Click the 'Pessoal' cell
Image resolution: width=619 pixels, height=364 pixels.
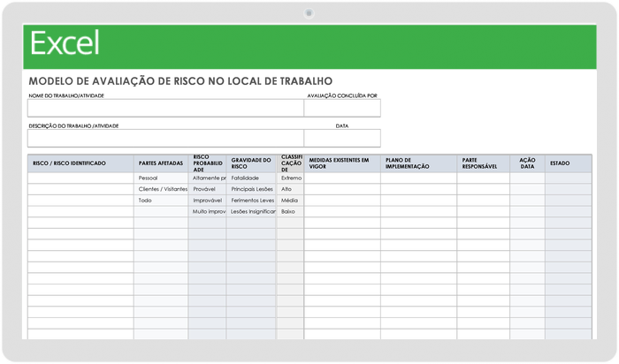pos(161,178)
